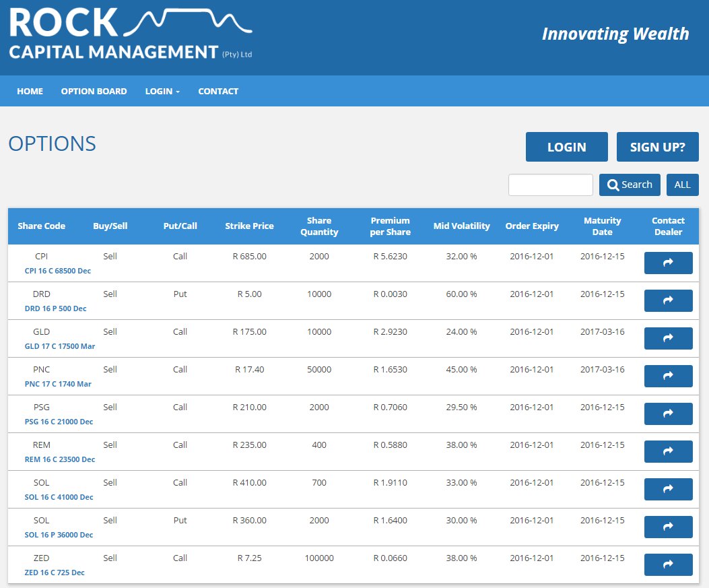Select mid volatility 24.00 % cell
709x588 pixels.
click(x=461, y=331)
